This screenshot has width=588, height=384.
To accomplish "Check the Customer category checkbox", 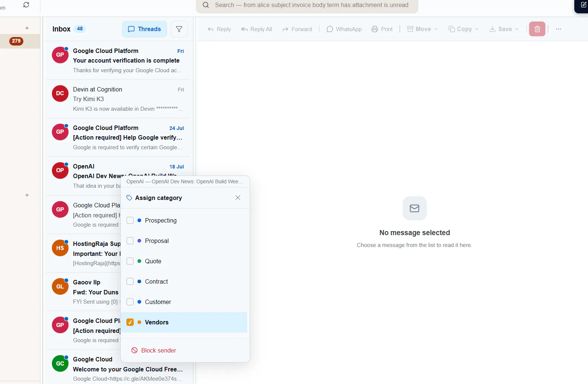I will coord(130,302).
